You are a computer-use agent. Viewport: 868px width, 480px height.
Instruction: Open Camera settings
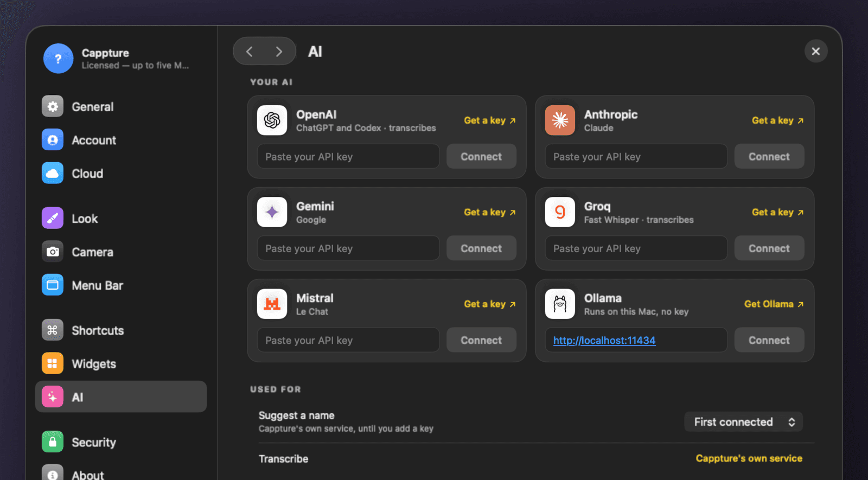coord(121,252)
